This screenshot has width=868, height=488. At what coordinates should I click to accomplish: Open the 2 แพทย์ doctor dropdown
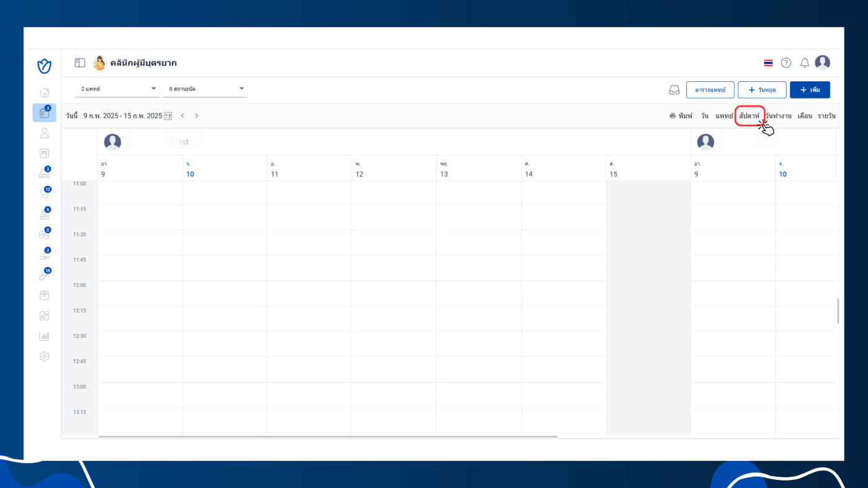[x=117, y=89]
